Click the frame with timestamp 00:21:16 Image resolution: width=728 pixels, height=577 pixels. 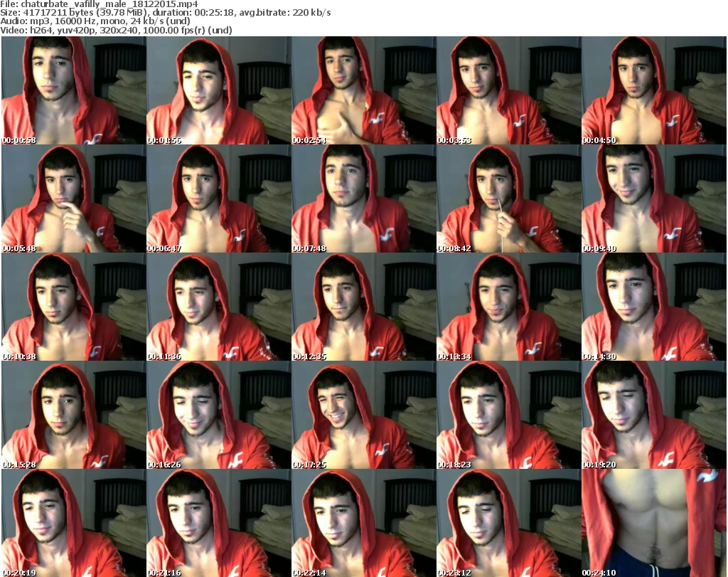click(219, 523)
